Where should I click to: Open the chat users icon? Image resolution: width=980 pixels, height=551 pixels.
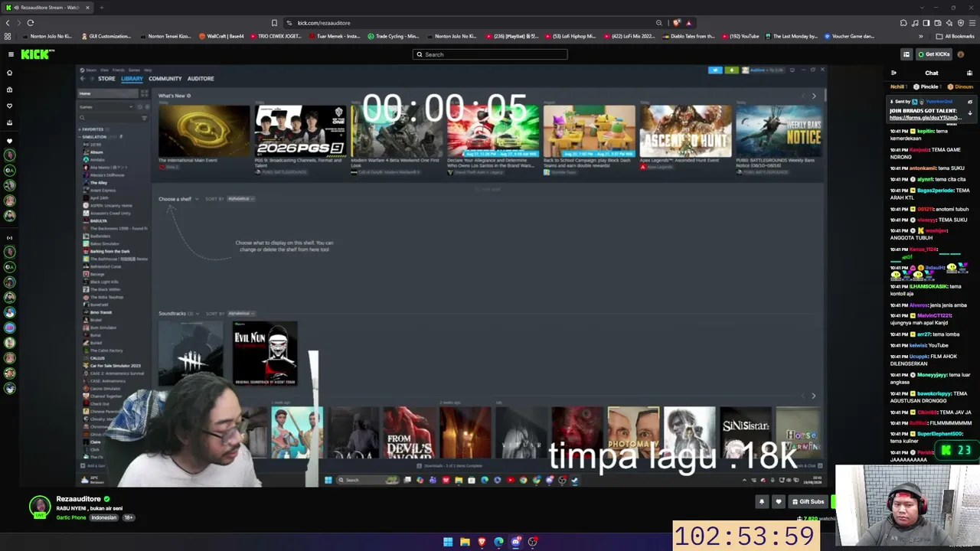point(969,73)
